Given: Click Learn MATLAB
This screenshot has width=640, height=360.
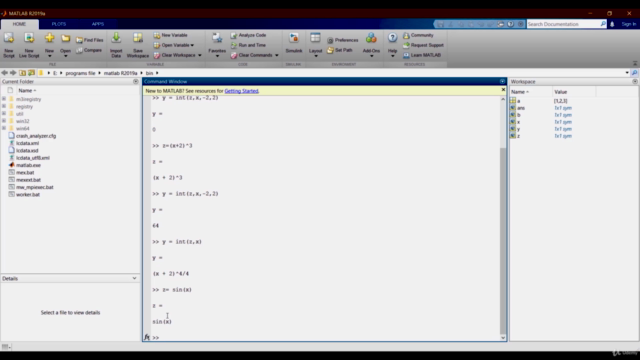Looking at the screenshot, I should coord(422,55).
